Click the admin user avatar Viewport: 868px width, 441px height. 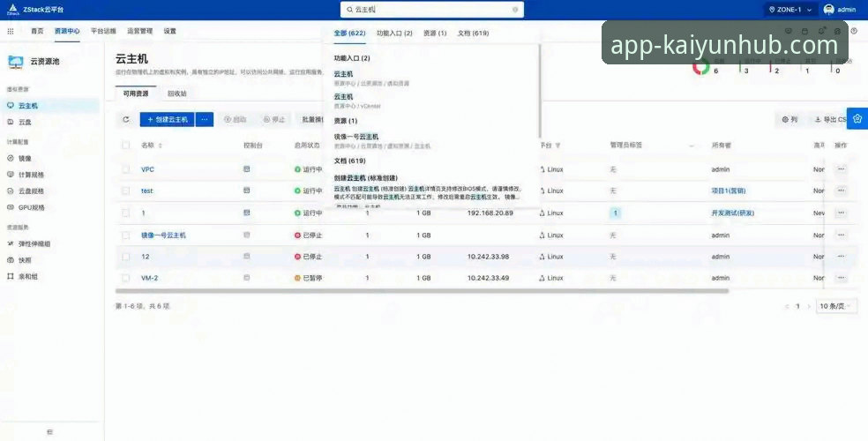(x=828, y=10)
